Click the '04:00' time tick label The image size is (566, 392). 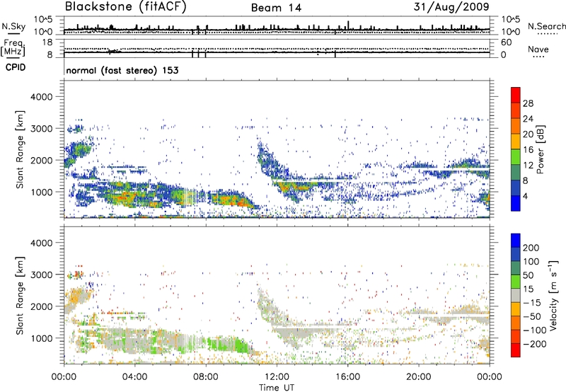(x=135, y=377)
